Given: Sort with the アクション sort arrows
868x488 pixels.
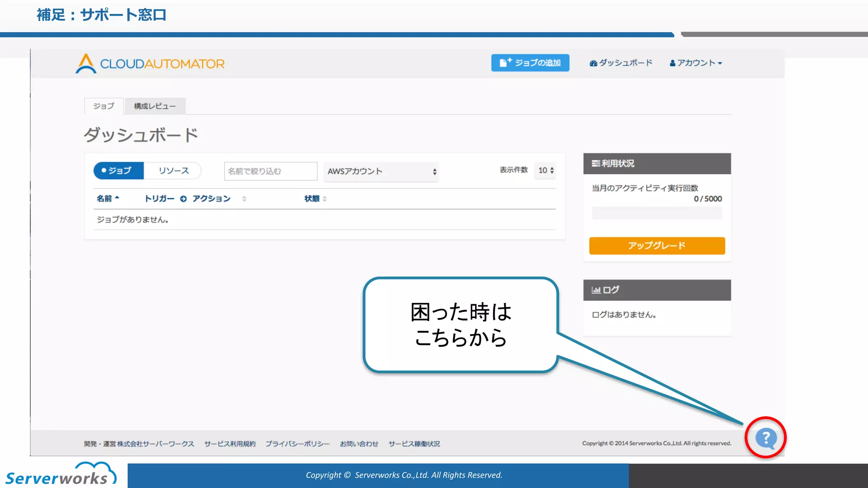Looking at the screenshot, I should (x=244, y=199).
